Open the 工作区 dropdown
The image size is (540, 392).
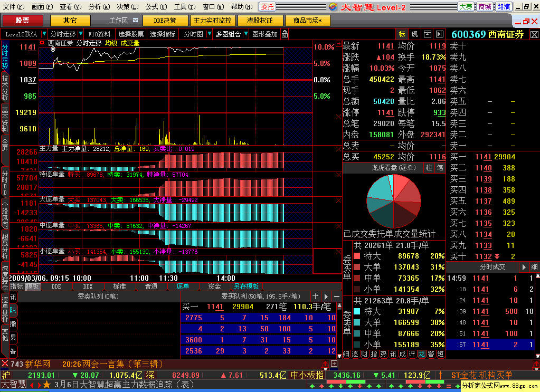coord(135,20)
